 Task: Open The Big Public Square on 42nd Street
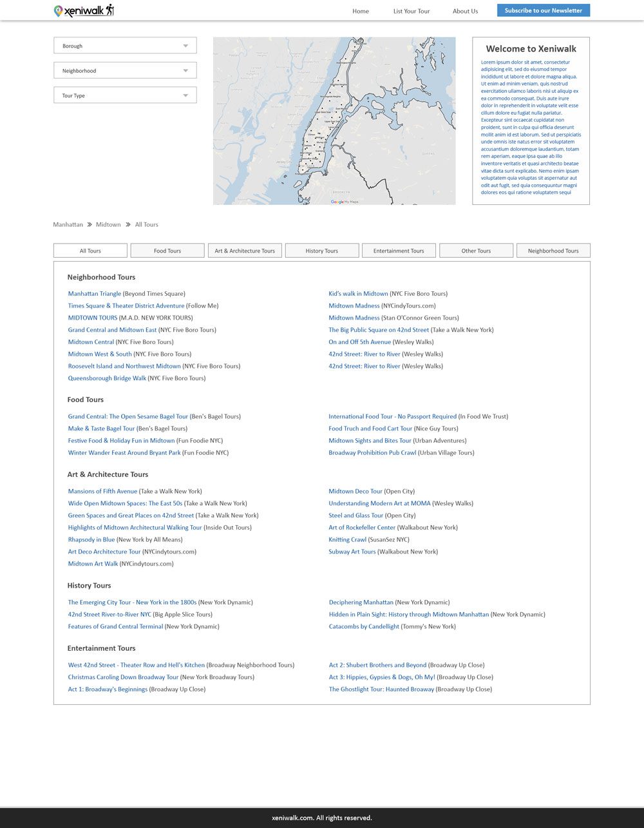379,330
